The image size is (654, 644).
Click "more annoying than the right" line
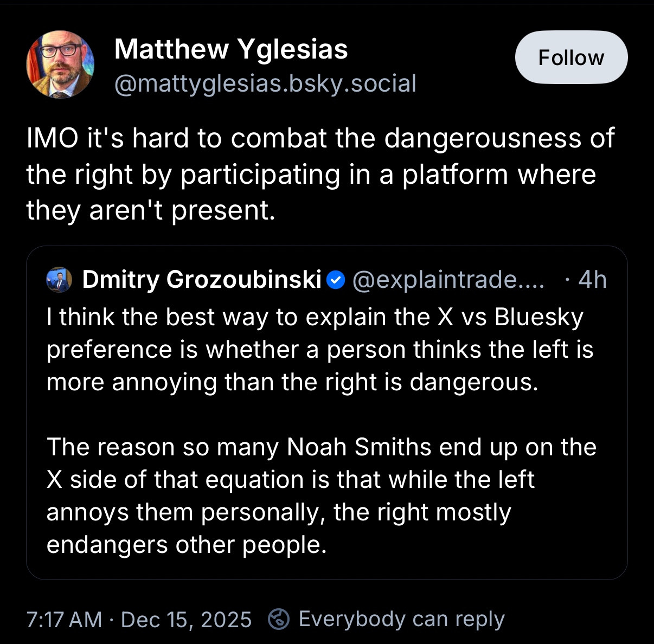pyautogui.click(x=223, y=382)
